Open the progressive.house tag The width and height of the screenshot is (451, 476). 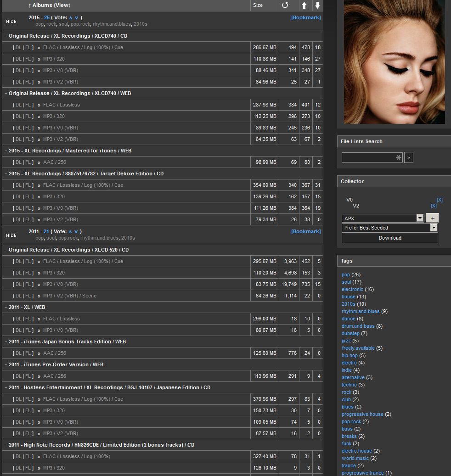362,414
